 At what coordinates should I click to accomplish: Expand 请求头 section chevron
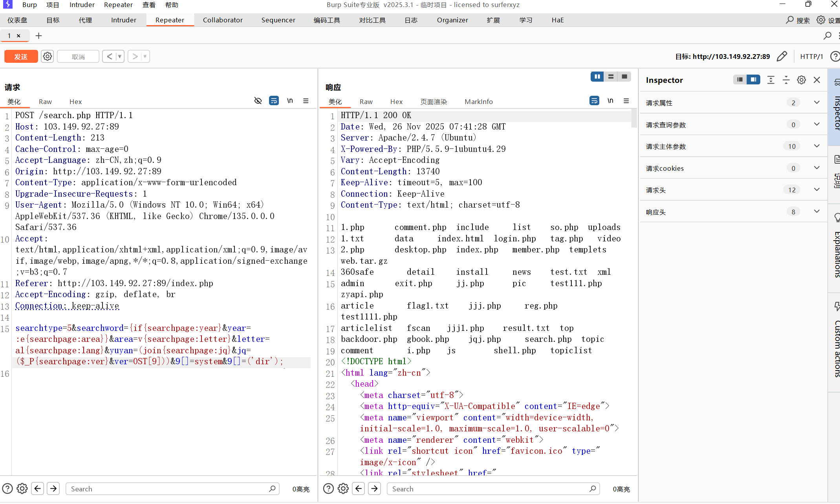pos(817,190)
